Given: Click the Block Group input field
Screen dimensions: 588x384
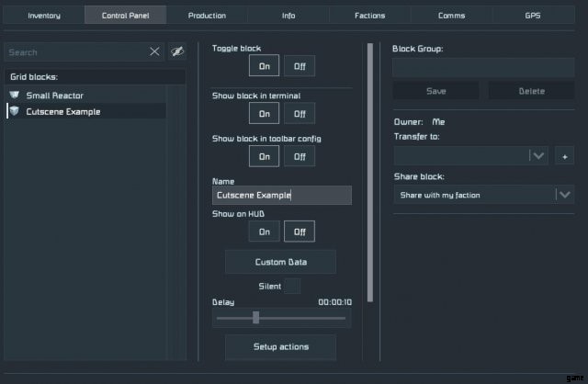Looking at the screenshot, I should tap(483, 67).
